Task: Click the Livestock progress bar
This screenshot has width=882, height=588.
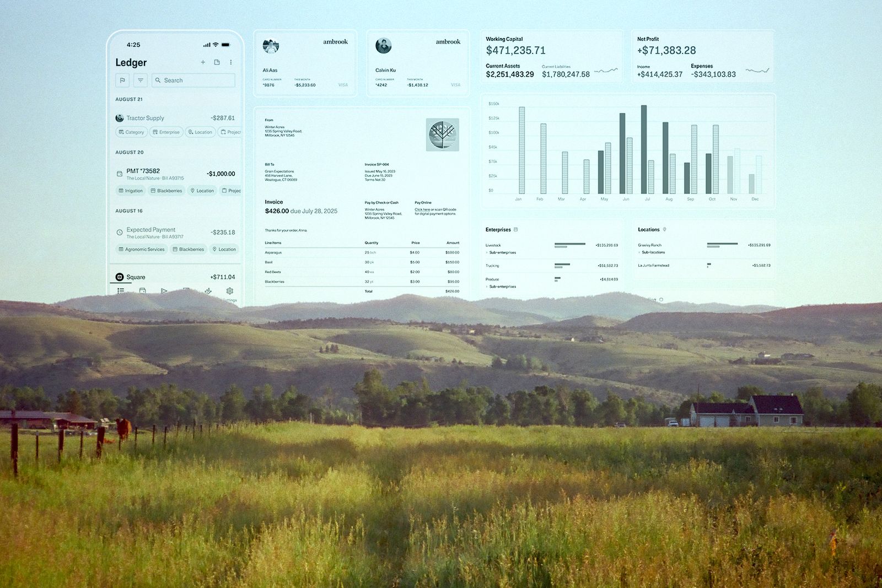Action: (x=570, y=245)
